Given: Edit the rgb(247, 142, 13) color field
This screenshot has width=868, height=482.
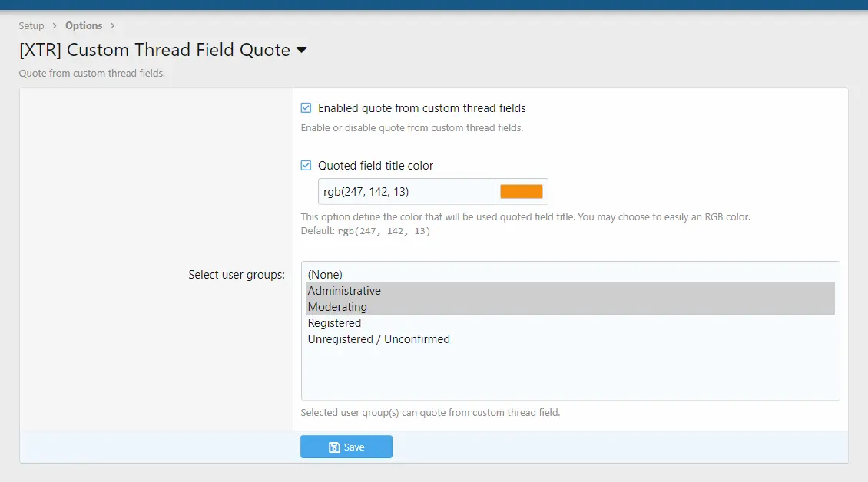Looking at the screenshot, I should click(x=406, y=191).
